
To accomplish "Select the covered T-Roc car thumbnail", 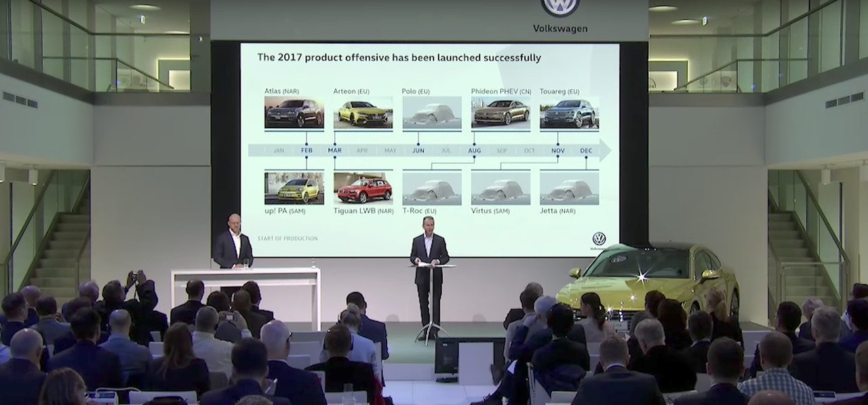I will [432, 188].
